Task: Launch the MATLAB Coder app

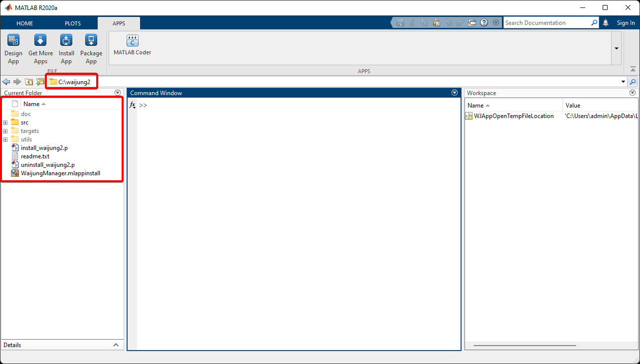Action: tap(132, 45)
